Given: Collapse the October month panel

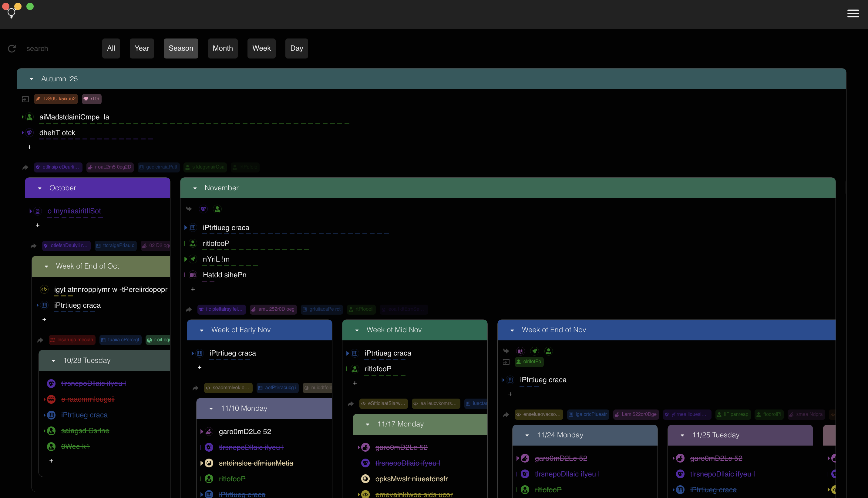Looking at the screenshot, I should 40,188.
